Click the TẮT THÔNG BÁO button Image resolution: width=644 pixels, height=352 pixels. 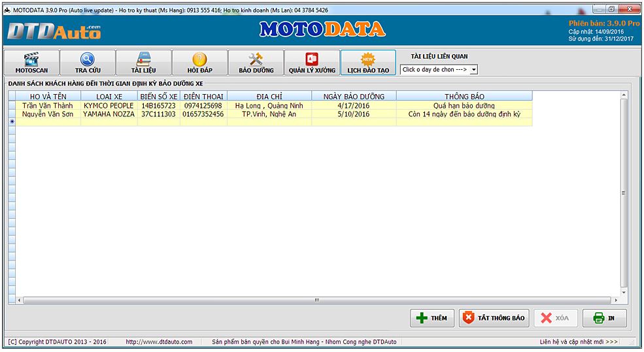click(x=494, y=318)
